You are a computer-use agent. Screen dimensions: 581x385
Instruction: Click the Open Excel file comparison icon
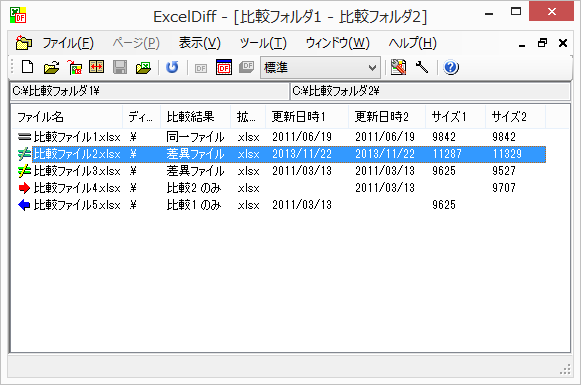coord(74,67)
